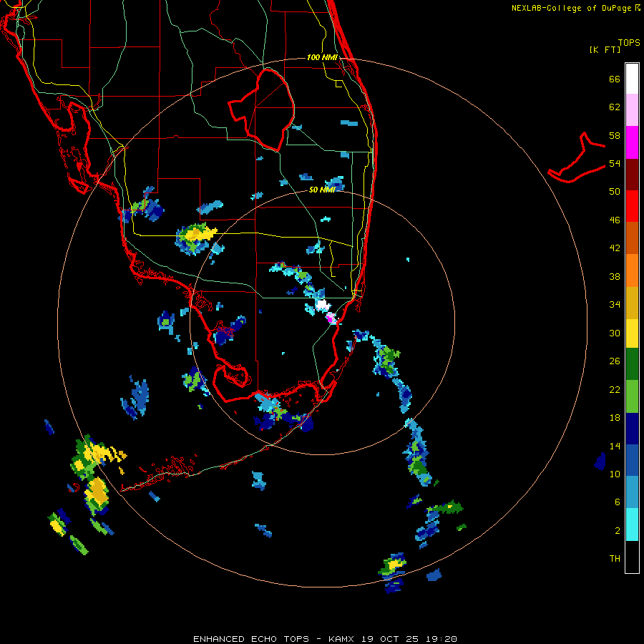Click the legend value '30'
Viewport: 644px width, 644px height.
tap(615, 333)
